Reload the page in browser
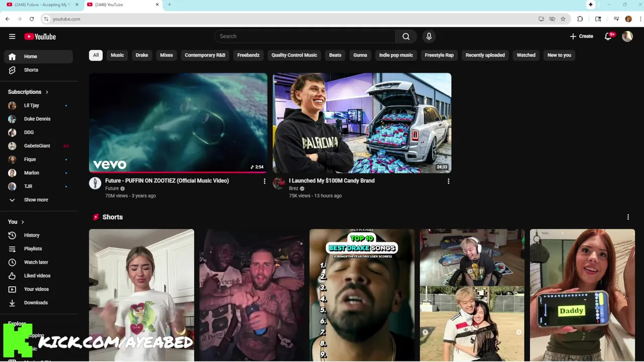Screen dimensions: 644x362 32,19
